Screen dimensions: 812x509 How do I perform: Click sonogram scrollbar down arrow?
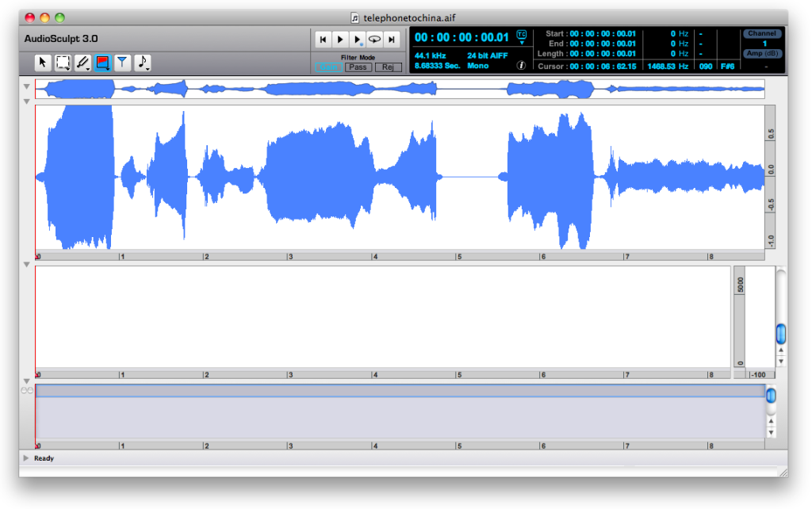point(781,361)
